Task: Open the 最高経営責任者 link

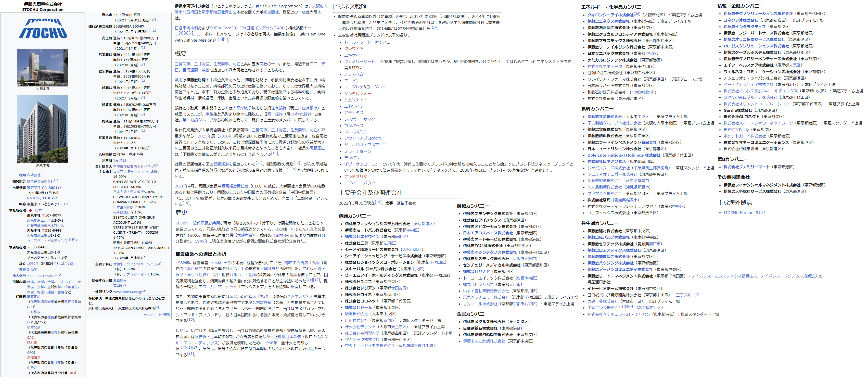Action: click(x=235, y=186)
